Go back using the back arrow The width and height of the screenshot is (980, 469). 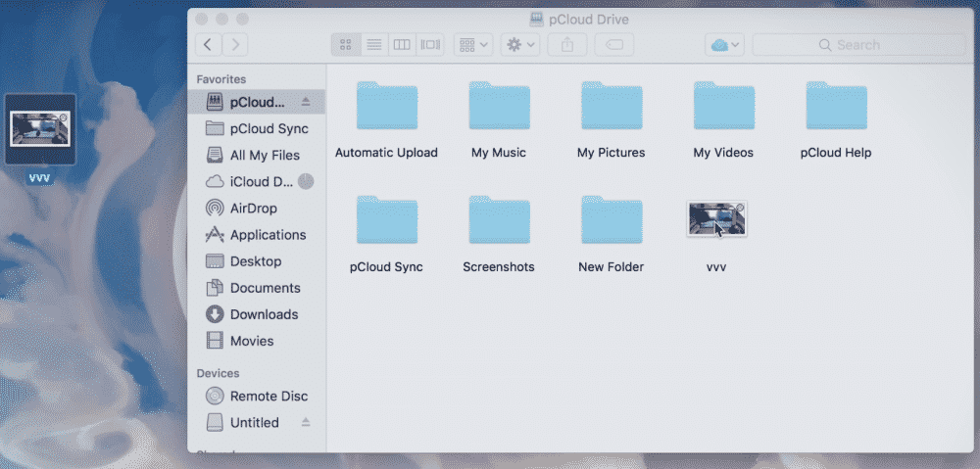[x=209, y=44]
